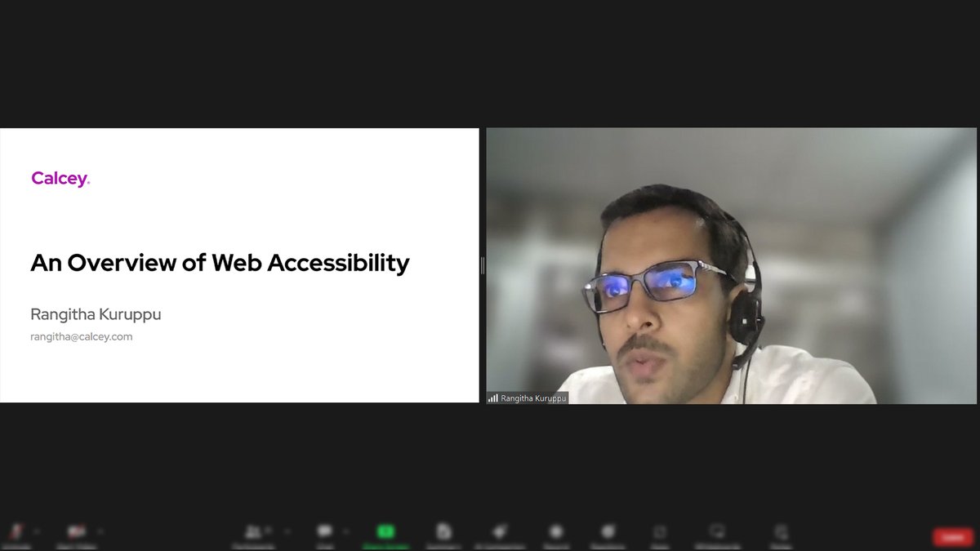The image size is (980, 551).
Task: Click the email rangitha@calcey.com on the slide
Action: tap(82, 336)
